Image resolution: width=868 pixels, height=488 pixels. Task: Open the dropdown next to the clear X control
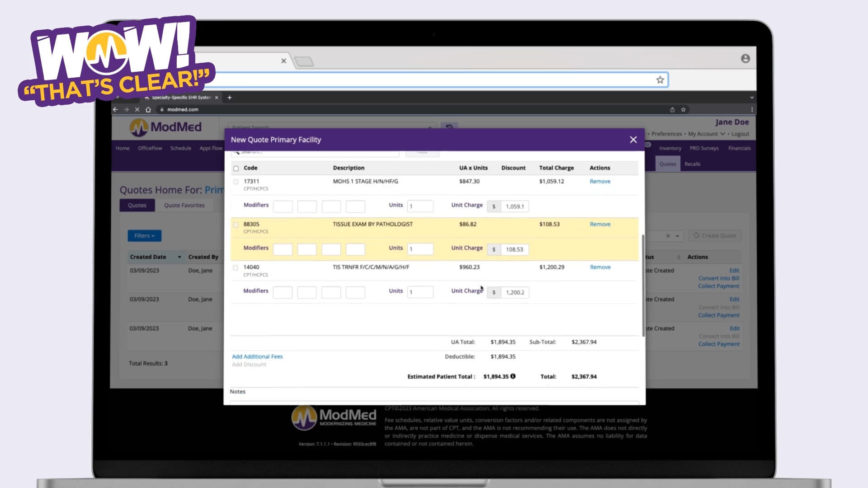(676, 236)
